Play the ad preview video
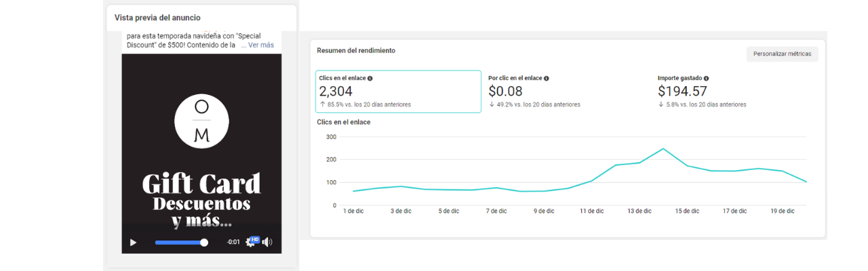 133,242
